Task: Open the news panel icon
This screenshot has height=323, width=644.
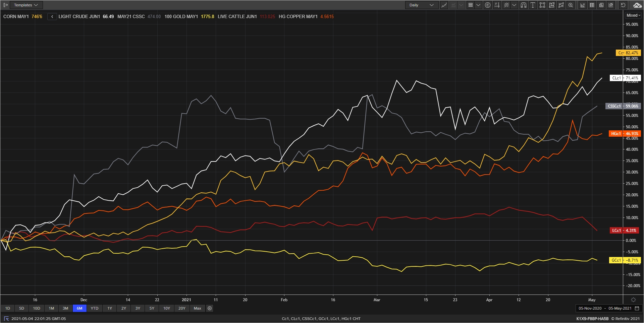Action: point(601,5)
